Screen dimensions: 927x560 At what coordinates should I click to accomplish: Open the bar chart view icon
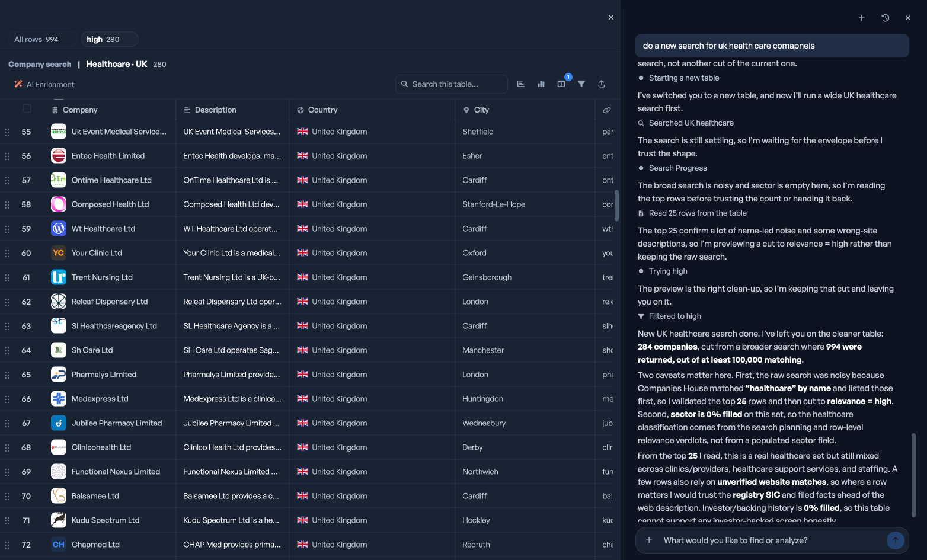pos(541,84)
